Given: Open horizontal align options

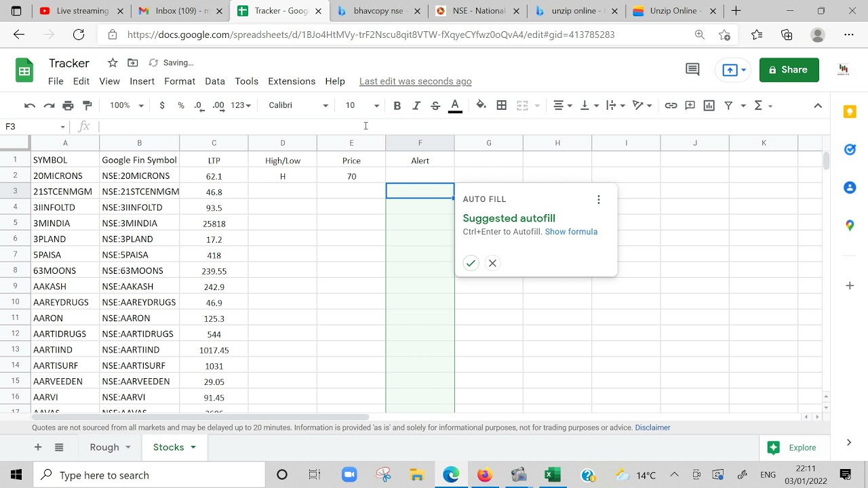Looking at the screenshot, I should point(563,106).
